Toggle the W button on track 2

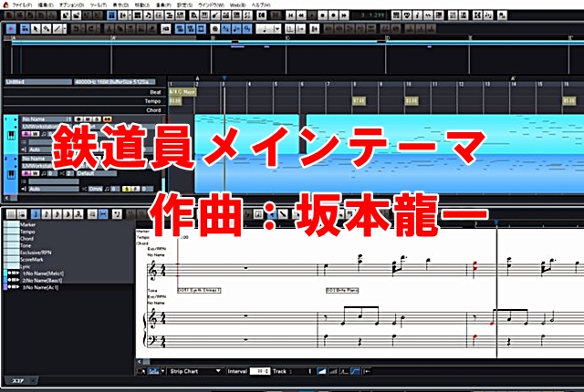pyautogui.click(x=35, y=174)
